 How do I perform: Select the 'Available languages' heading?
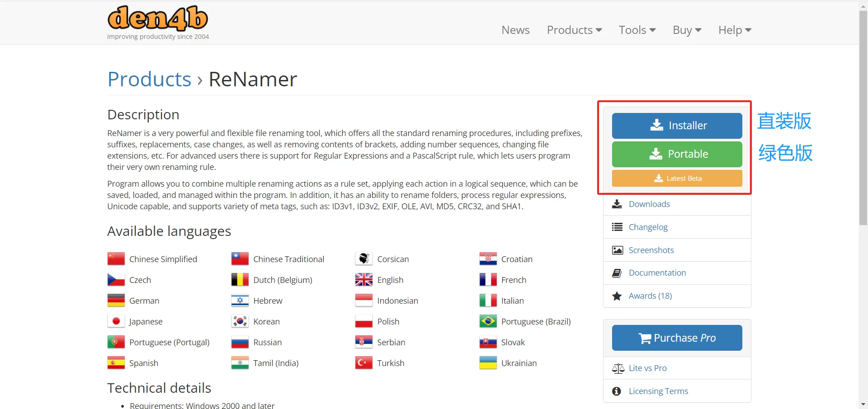click(169, 231)
